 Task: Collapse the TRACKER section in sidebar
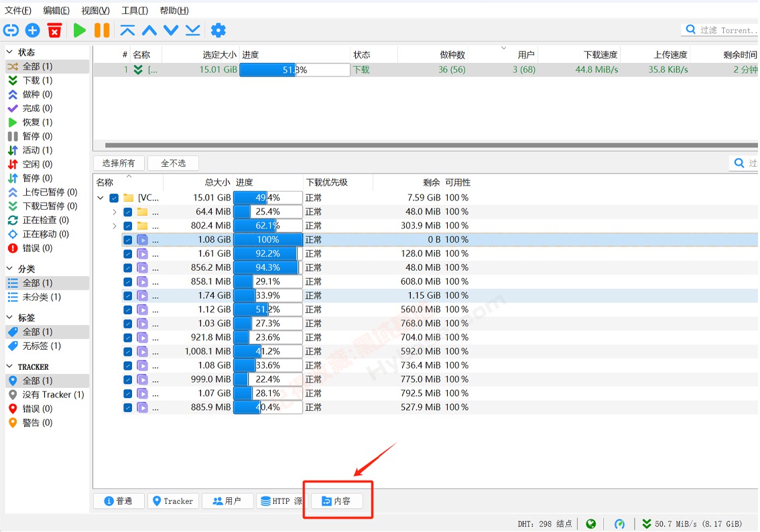[8, 366]
